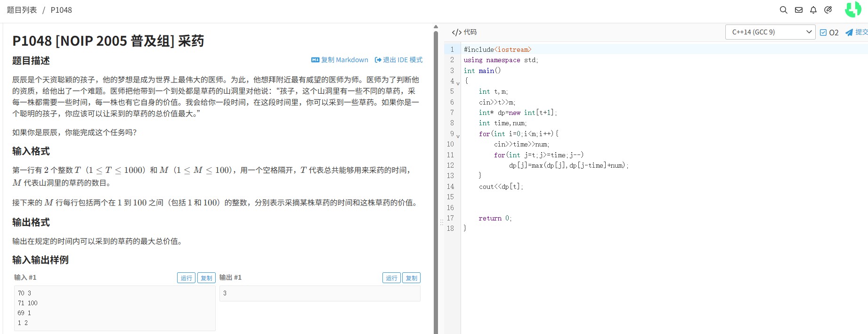Click code line 1 #include<iostream>
Screen dimensions: 868x334
(497, 49)
